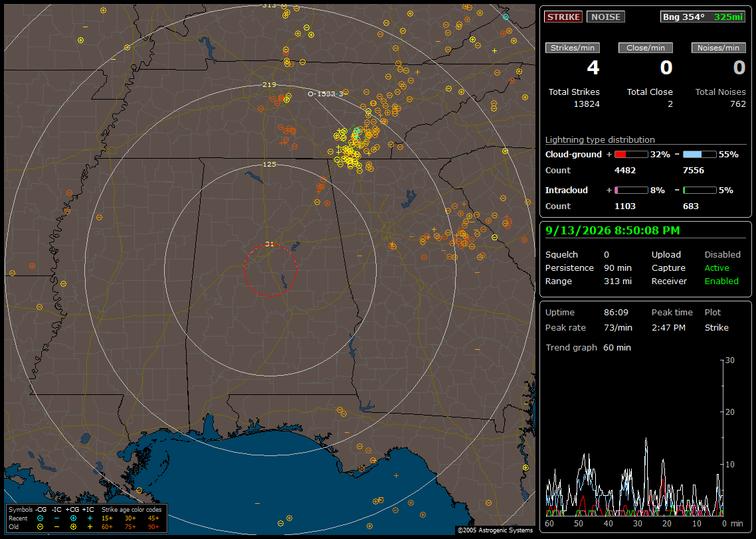
Task: Change the Persistence 90 min setting
Action: (x=618, y=268)
